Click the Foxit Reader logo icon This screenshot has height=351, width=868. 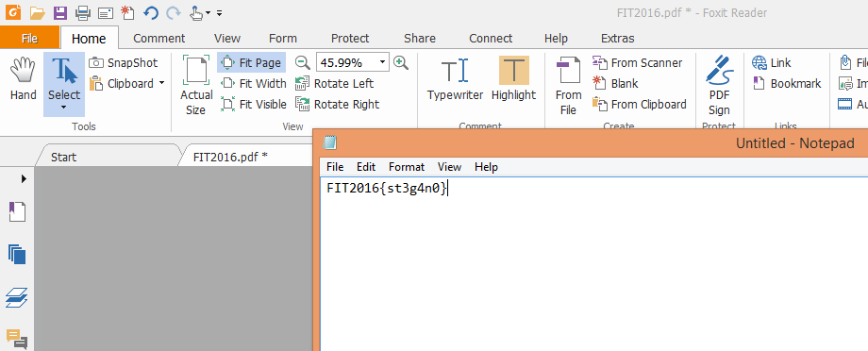pyautogui.click(x=12, y=11)
